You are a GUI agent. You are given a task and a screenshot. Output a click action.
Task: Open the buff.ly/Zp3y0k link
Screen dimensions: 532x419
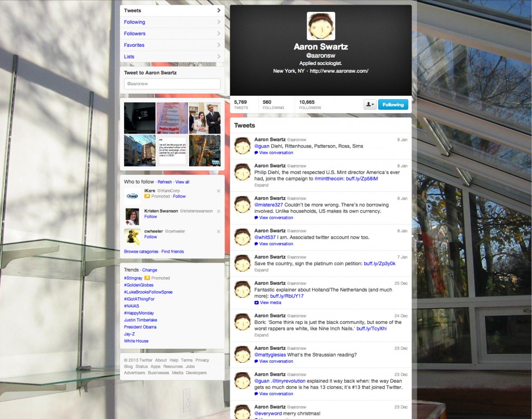(x=379, y=264)
